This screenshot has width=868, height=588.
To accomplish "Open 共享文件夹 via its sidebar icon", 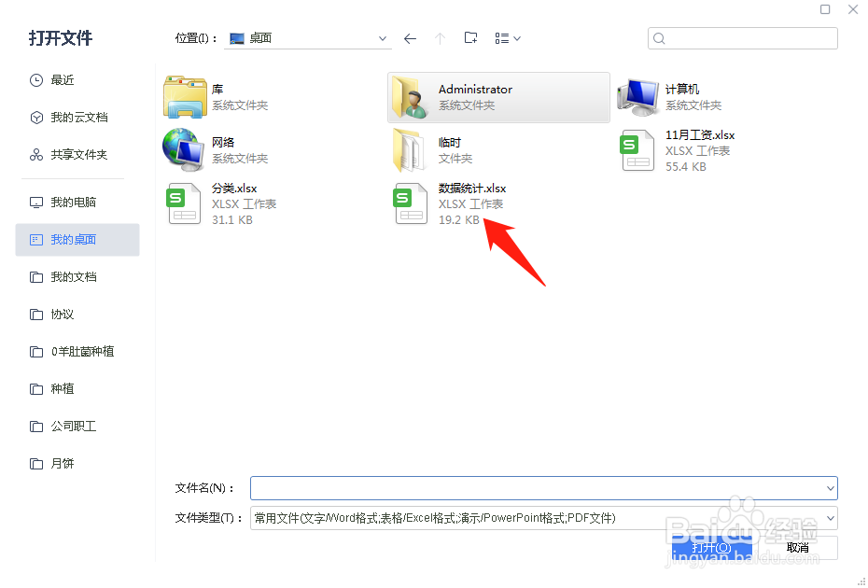I will [37, 154].
